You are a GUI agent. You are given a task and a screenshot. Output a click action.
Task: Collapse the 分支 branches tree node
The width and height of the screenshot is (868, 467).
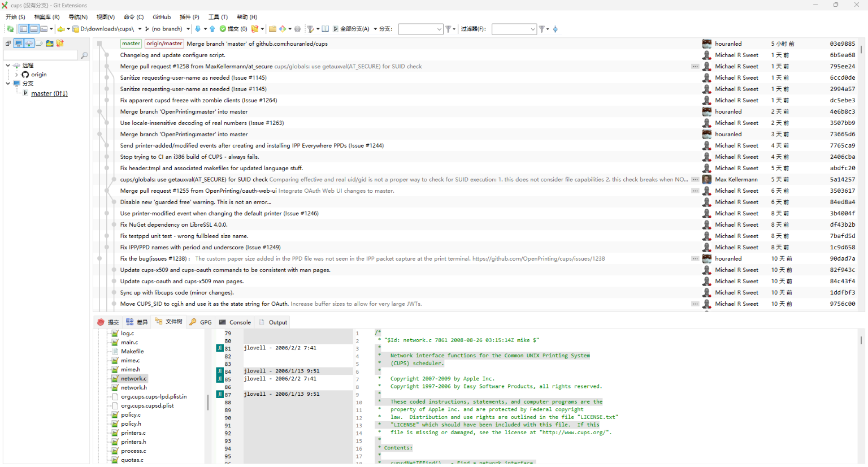(8, 84)
